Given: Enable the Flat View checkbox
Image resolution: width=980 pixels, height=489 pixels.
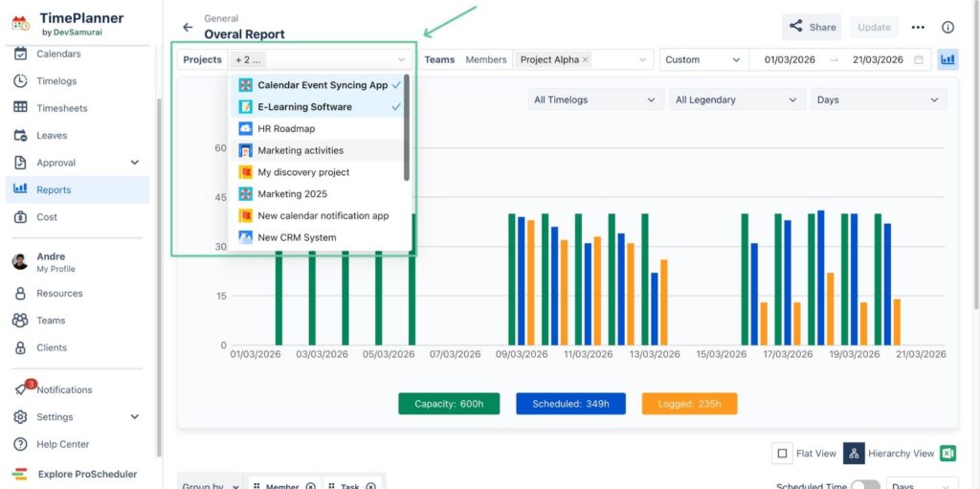Looking at the screenshot, I should point(782,454).
